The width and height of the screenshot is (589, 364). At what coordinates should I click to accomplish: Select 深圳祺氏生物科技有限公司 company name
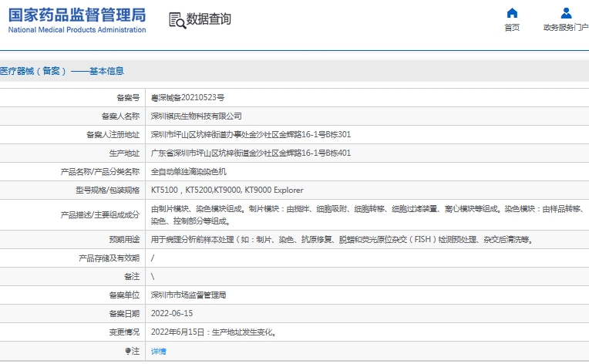pyautogui.click(x=196, y=116)
